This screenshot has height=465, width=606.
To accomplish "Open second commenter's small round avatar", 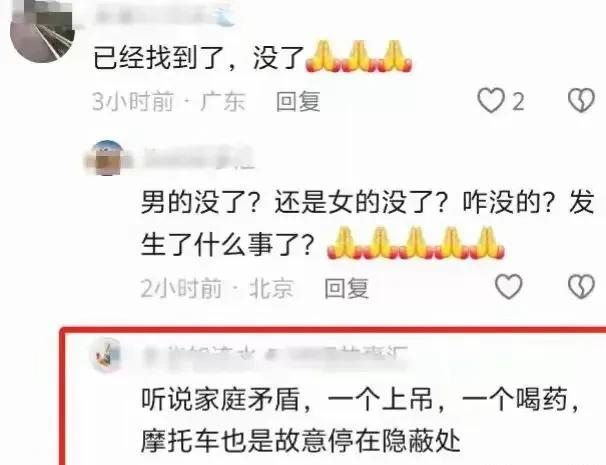I will tap(107, 158).
